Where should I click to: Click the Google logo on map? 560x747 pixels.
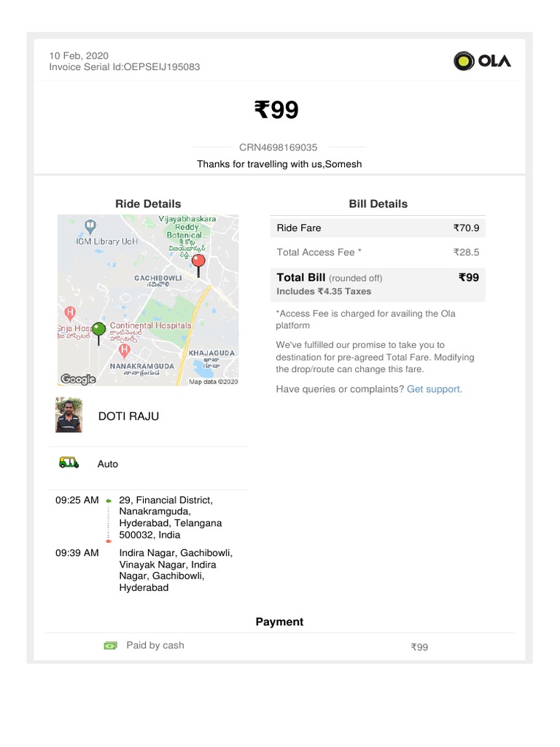[78, 379]
